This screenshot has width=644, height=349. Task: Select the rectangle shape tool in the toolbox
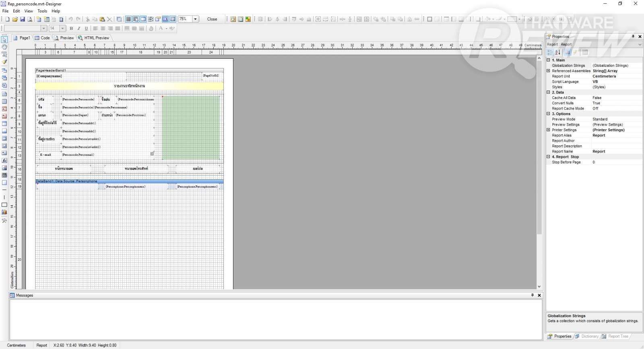pos(4,205)
